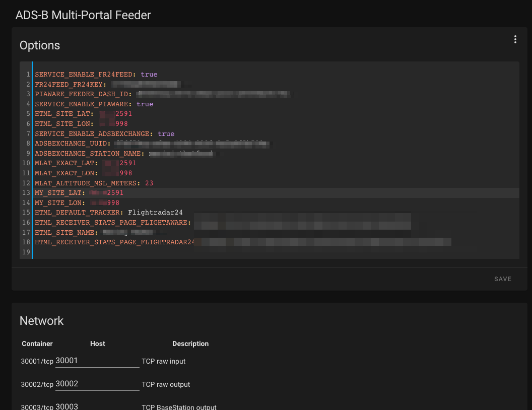Click the TCP raw output host field

click(x=97, y=383)
